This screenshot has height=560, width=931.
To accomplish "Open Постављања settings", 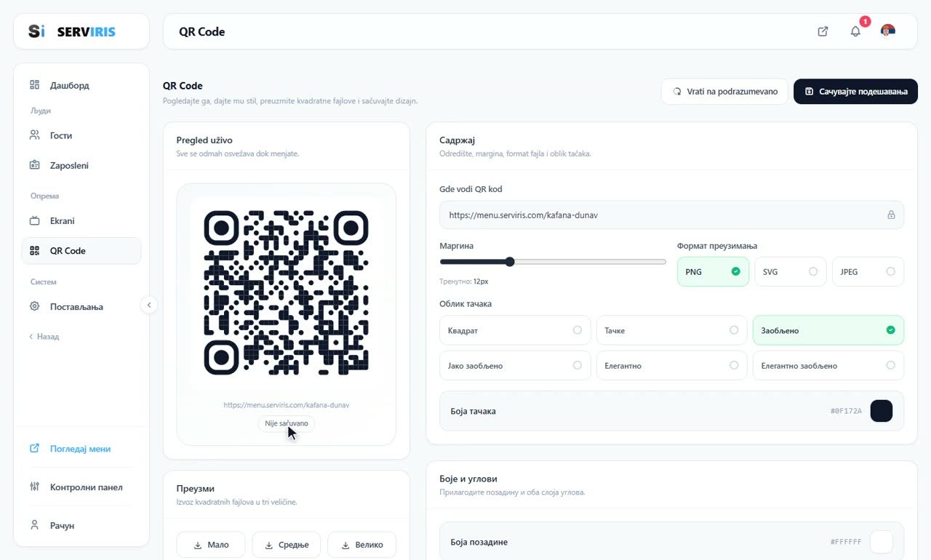I will point(81,306).
